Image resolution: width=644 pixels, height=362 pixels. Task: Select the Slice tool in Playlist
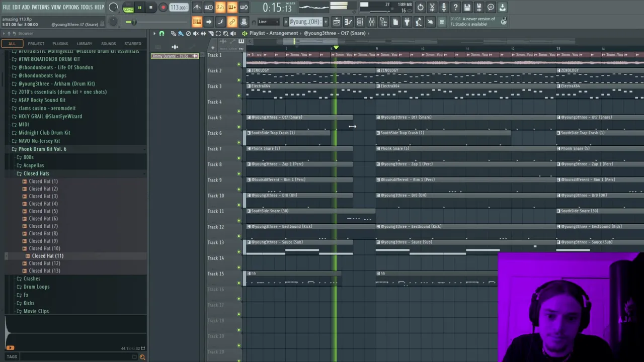pos(211,33)
